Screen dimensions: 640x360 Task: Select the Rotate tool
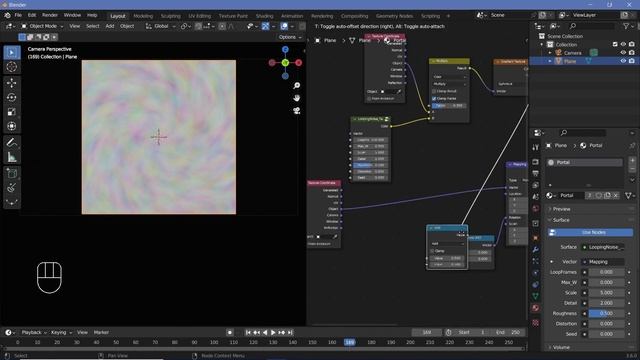coord(11,97)
